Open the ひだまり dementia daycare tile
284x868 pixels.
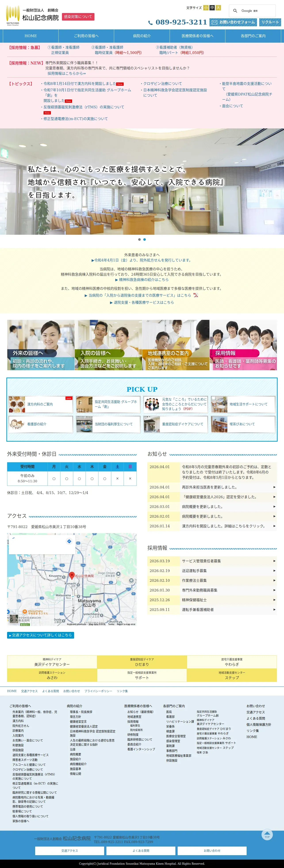click(142, 662)
